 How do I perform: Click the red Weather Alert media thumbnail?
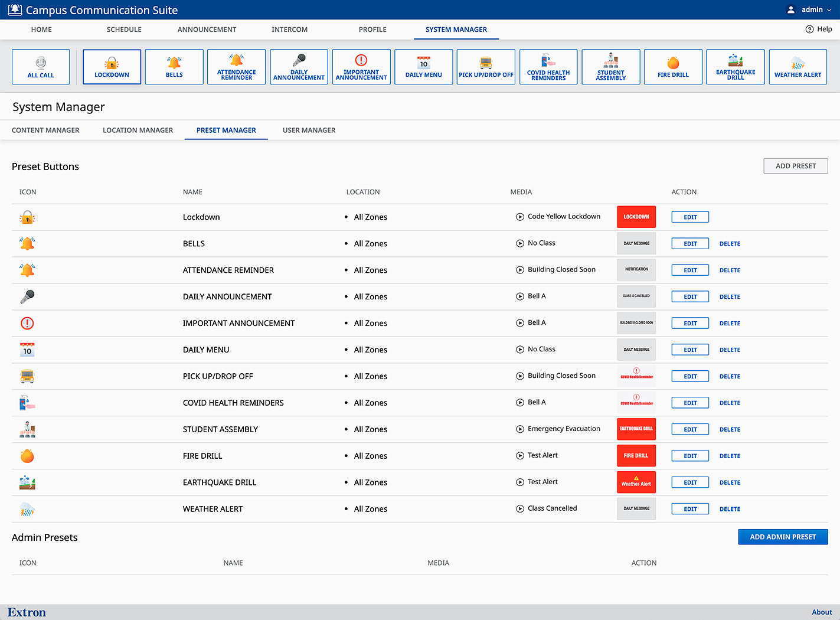[x=636, y=482]
